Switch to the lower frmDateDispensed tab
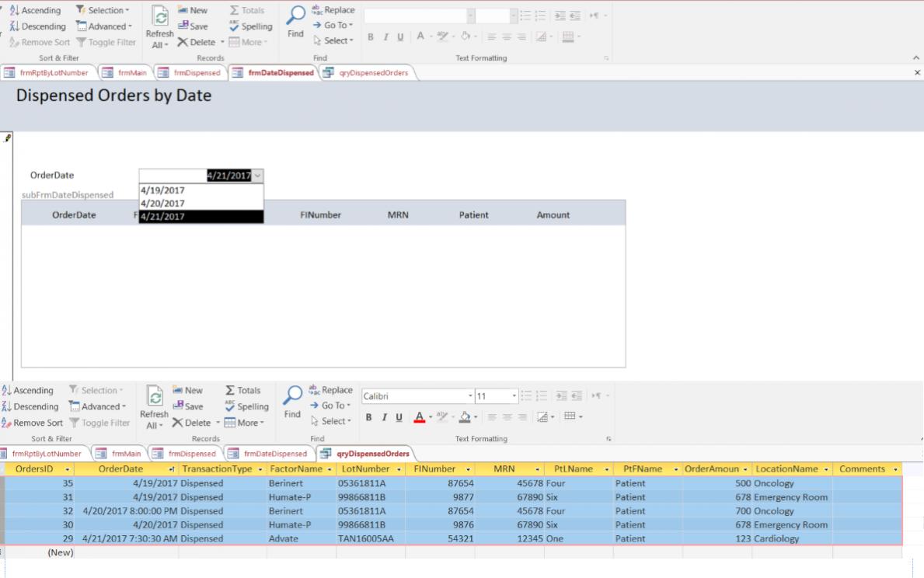The image size is (924, 578). (268, 454)
